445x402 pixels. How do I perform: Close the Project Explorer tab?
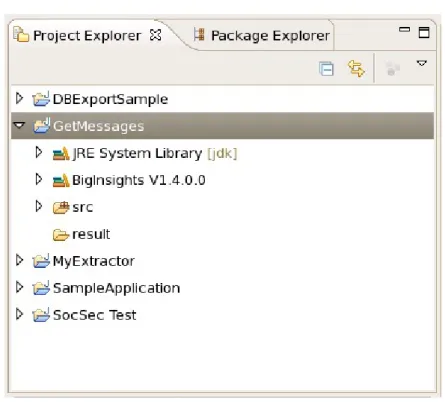156,35
